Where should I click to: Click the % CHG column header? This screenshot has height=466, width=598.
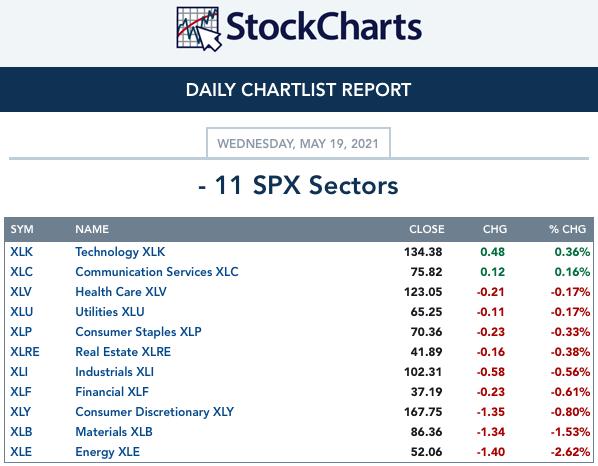point(567,229)
